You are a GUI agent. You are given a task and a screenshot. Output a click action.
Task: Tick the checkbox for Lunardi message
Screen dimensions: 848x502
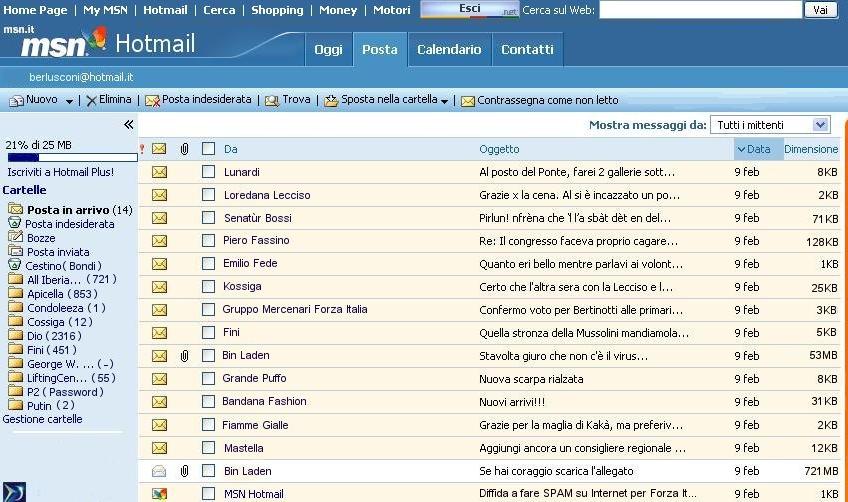208,172
